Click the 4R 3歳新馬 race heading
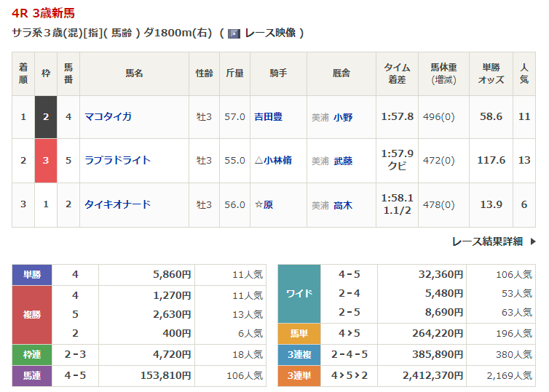 click(43, 13)
